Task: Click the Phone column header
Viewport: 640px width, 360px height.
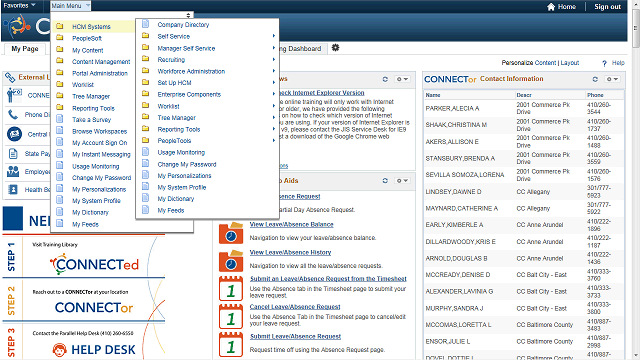Action: (x=595, y=95)
